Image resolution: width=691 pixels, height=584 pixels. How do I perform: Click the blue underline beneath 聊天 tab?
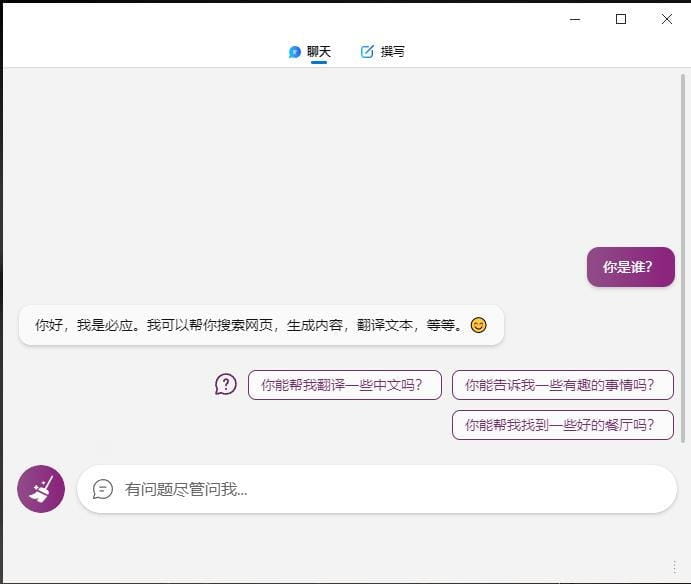[x=319, y=63]
